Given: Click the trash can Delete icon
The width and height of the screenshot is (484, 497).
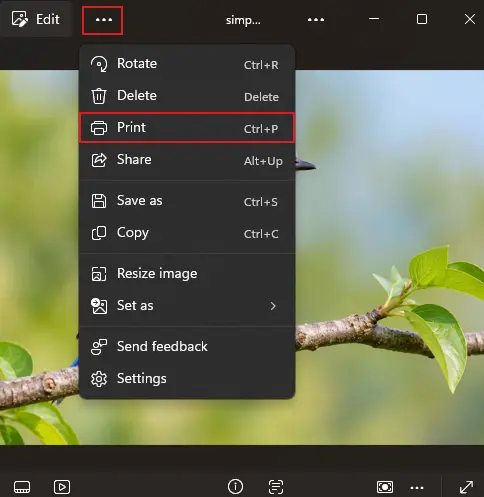Looking at the screenshot, I should (x=99, y=96).
